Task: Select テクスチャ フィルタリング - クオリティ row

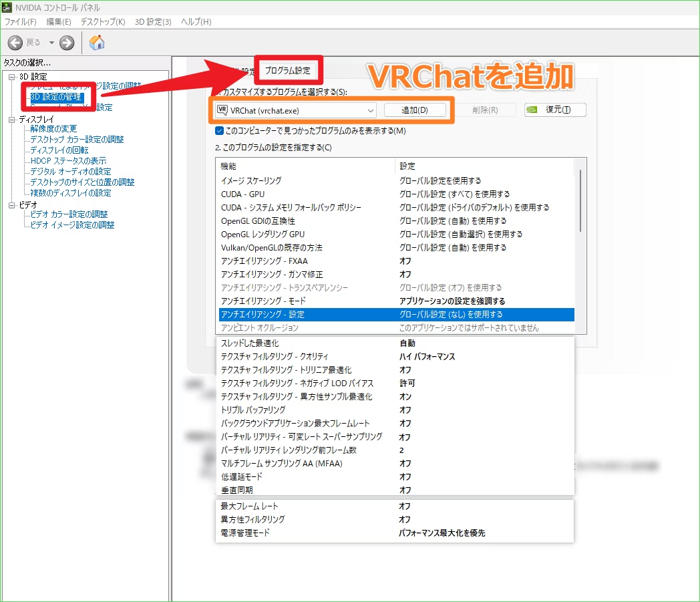Action: 397,357
